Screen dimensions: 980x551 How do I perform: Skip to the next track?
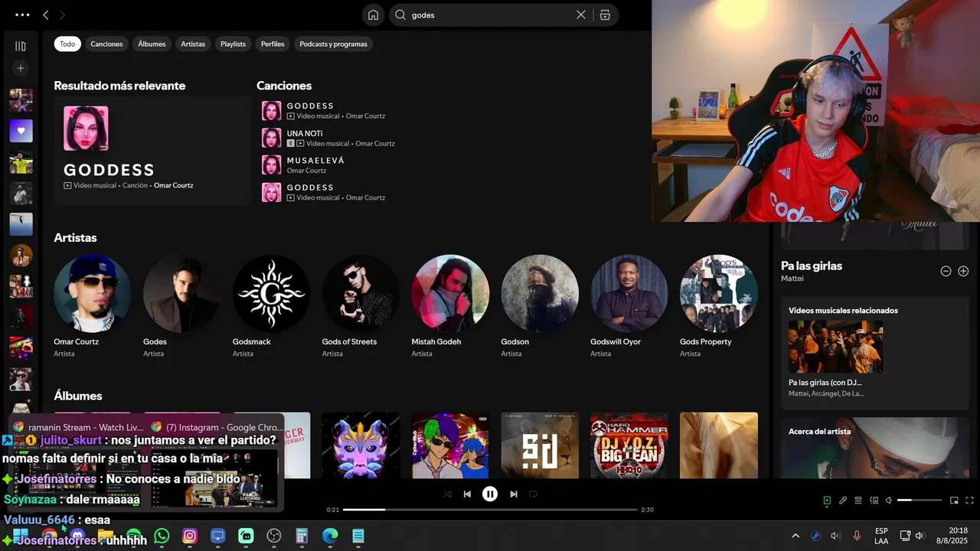(x=514, y=494)
